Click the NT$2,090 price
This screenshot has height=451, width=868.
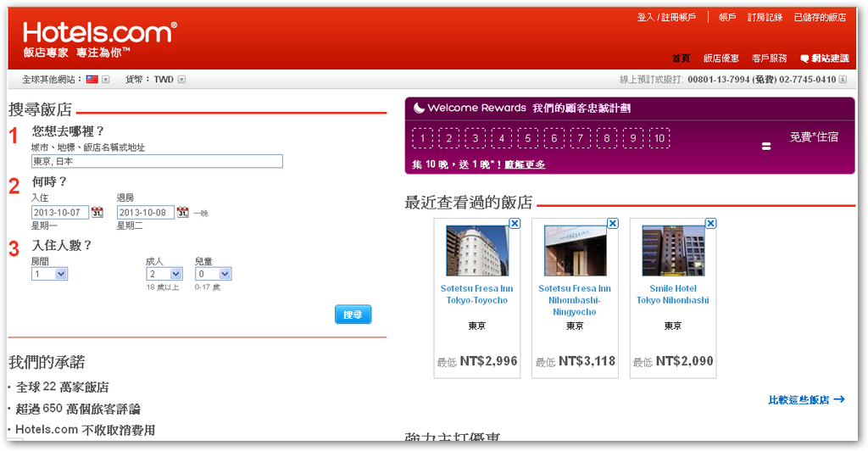[x=685, y=361]
